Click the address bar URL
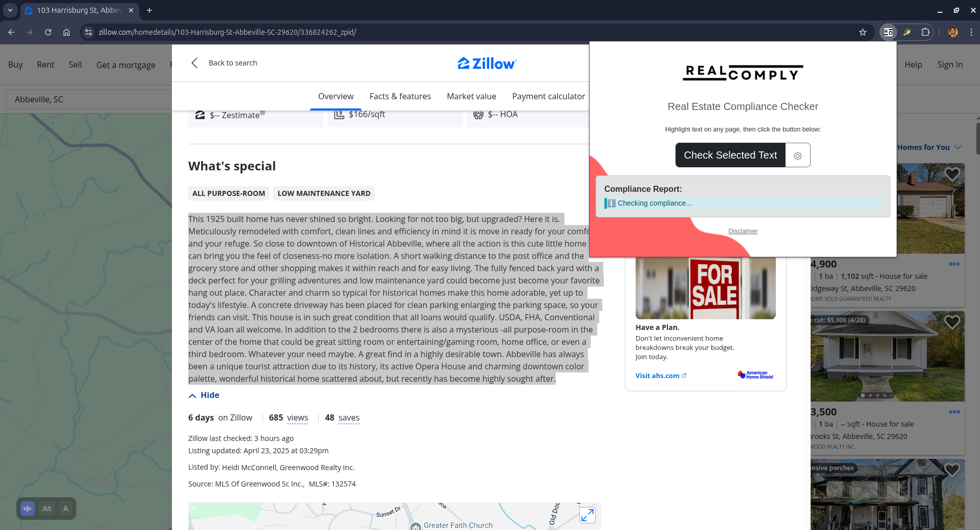The image size is (980, 530). (x=227, y=32)
